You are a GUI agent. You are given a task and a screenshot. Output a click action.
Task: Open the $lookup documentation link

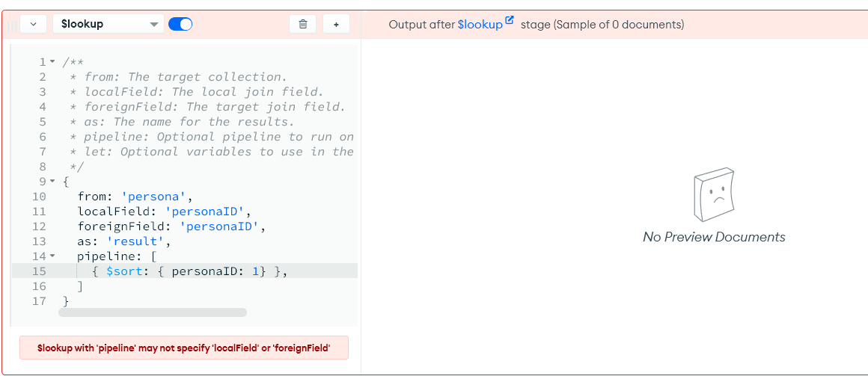486,25
